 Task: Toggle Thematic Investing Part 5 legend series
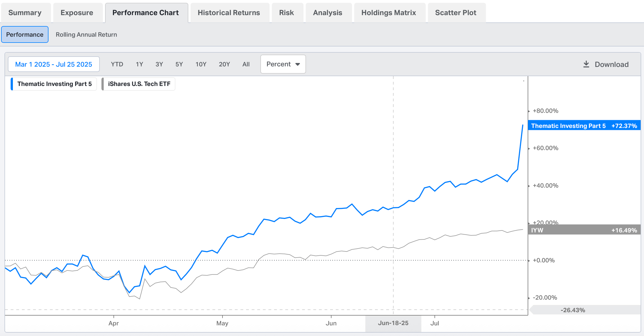(54, 84)
